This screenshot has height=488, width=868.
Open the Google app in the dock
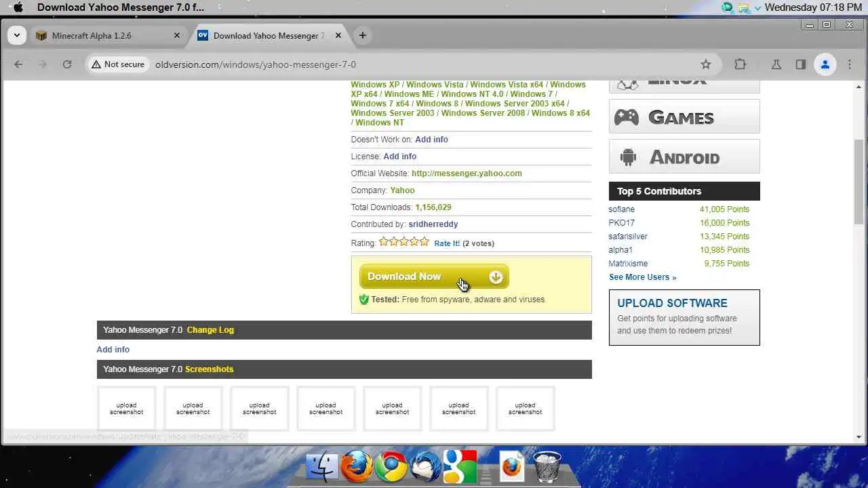tap(460, 466)
